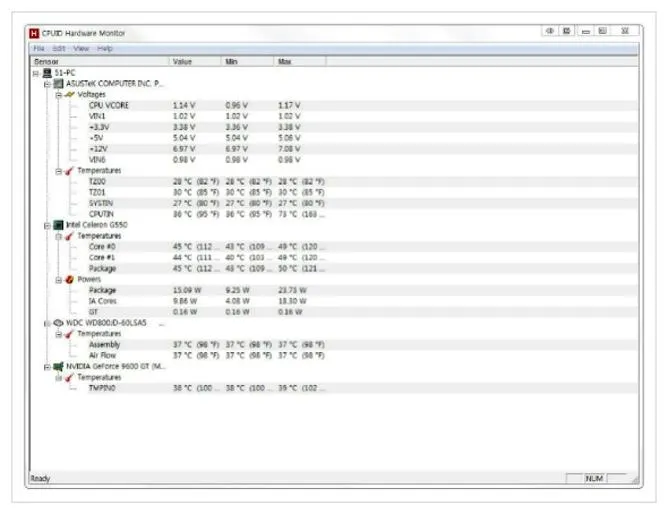Select the Air Flow temperature row
The width and height of the screenshot is (668, 514).
[362, 356]
